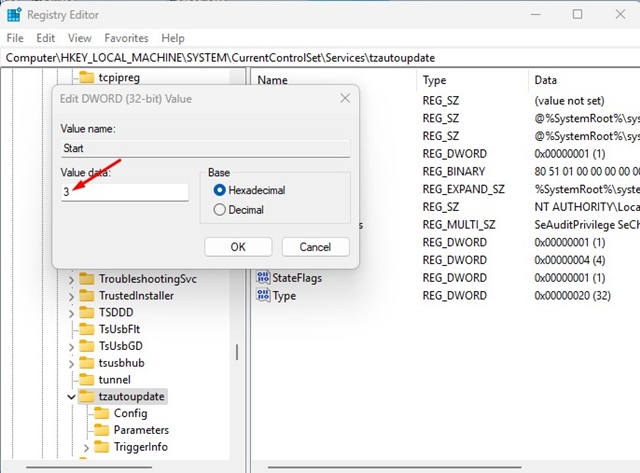This screenshot has width=640, height=473.
Task: Click the Value name field showing Start
Action: [x=205, y=148]
